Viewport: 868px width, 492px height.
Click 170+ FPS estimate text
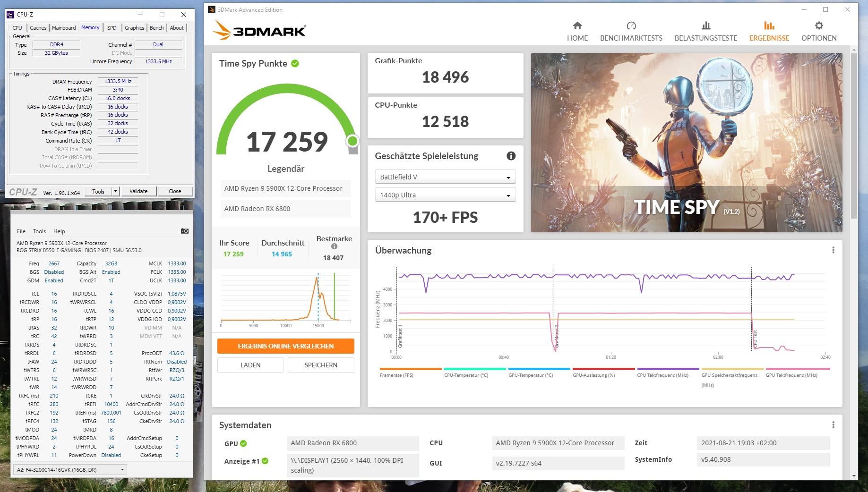pyautogui.click(x=445, y=217)
